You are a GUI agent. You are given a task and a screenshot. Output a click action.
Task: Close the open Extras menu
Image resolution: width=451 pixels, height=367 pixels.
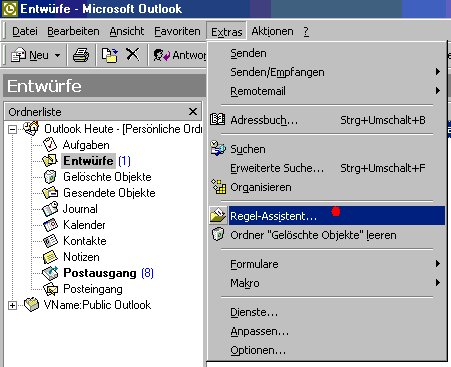pyautogui.click(x=226, y=32)
